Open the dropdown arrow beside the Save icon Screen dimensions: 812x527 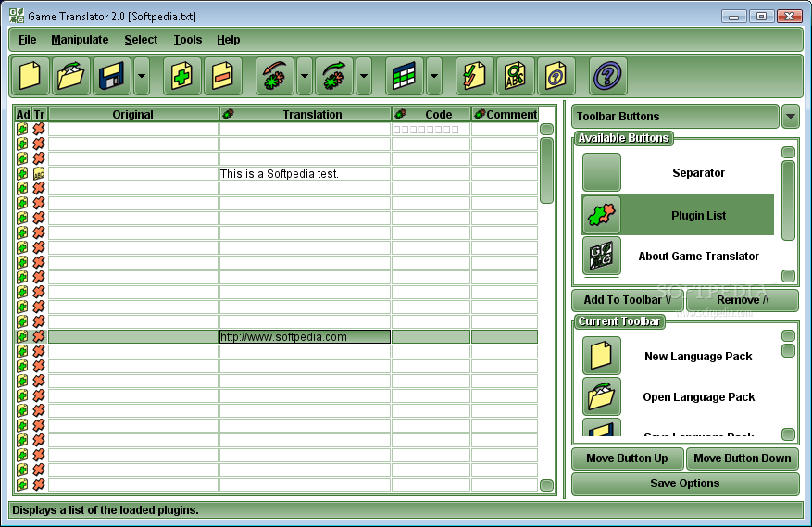(142, 76)
